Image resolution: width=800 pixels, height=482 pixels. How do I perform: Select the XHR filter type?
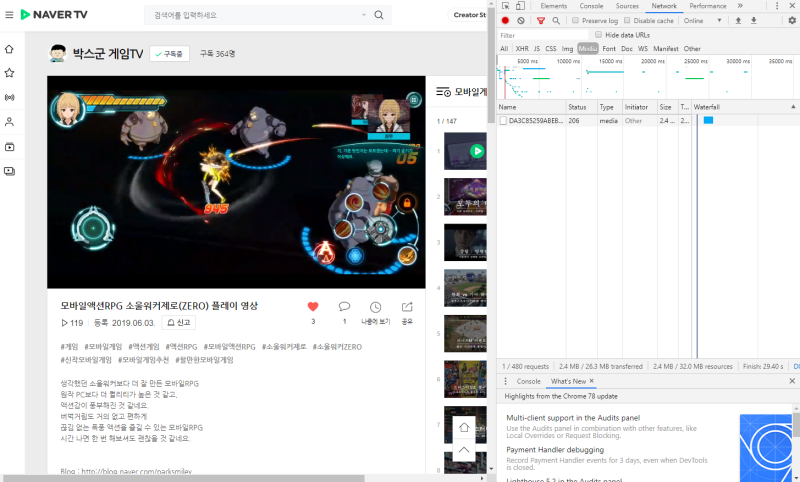coord(522,48)
